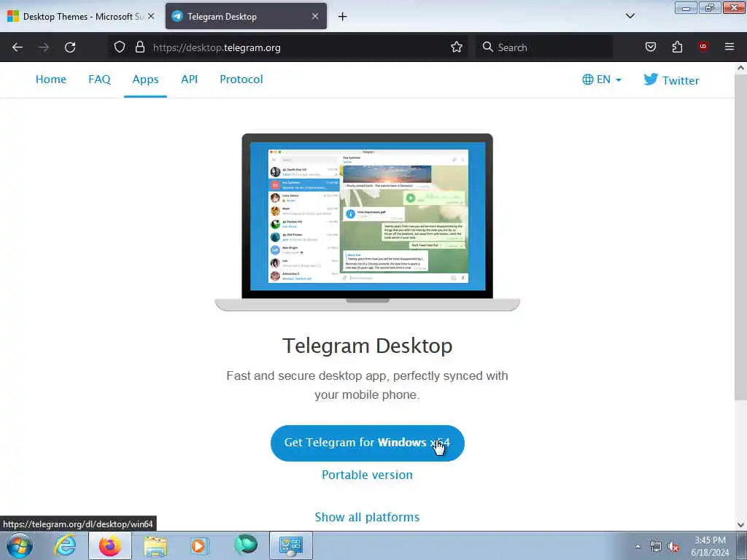Select the Telegram Desktop browser tab
The width and height of the screenshot is (747, 560).
point(246,16)
